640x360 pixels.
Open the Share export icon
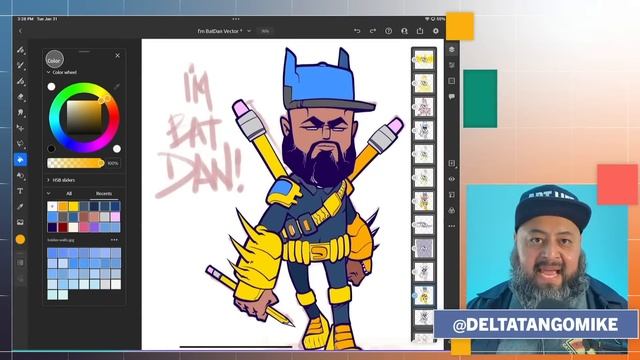420,31
